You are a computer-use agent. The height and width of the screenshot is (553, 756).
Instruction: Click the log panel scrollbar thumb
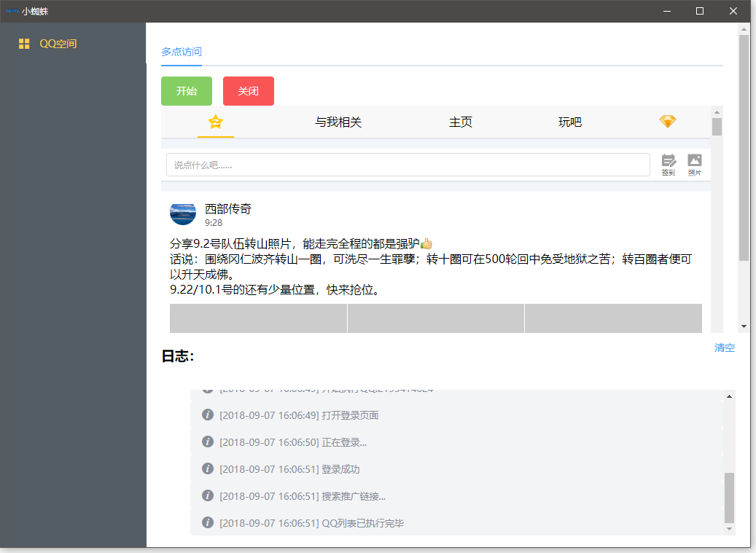pyautogui.click(x=730, y=498)
